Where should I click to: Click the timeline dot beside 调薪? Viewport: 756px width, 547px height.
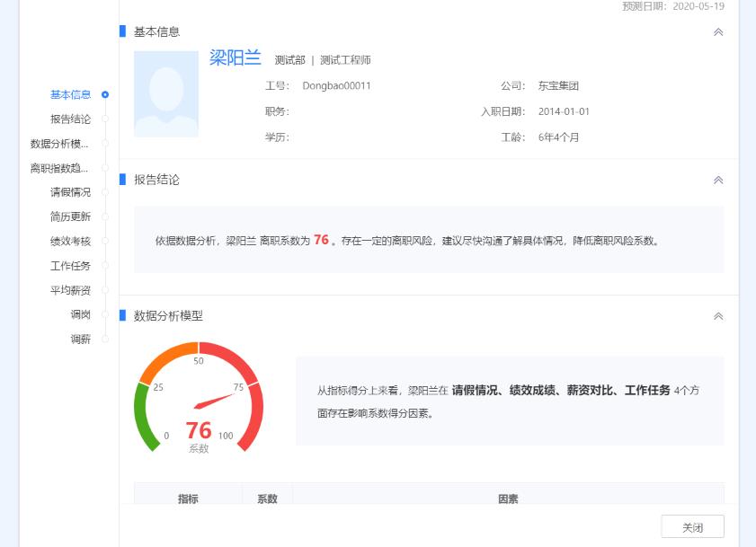click(106, 340)
